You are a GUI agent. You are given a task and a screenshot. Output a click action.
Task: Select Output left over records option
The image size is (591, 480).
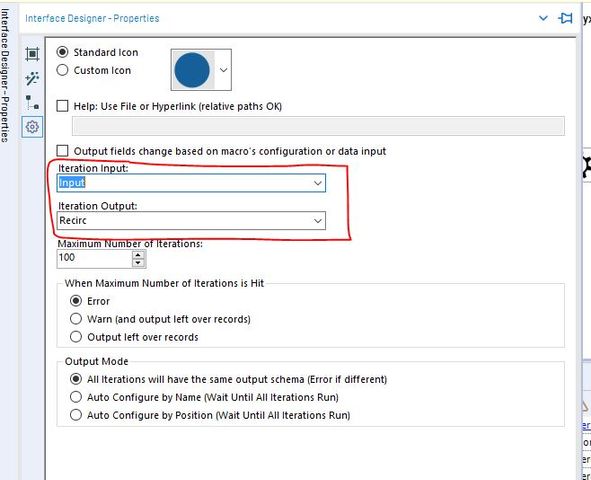(x=76, y=336)
